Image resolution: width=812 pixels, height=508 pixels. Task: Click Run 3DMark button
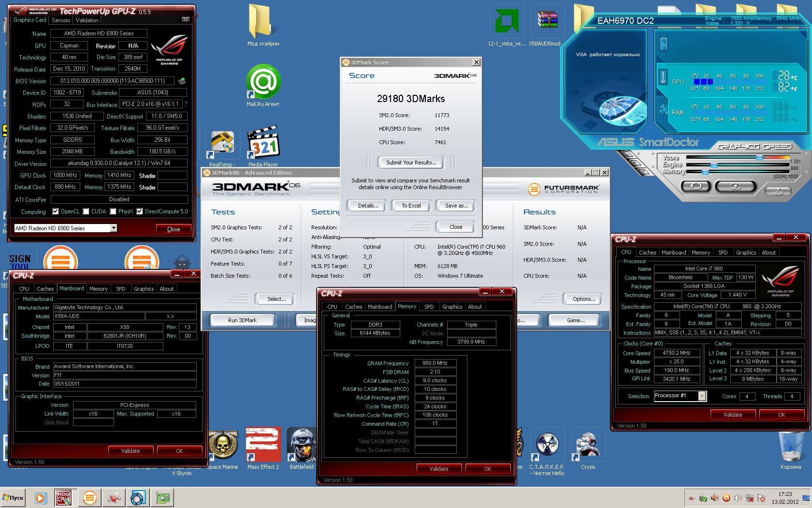[243, 320]
